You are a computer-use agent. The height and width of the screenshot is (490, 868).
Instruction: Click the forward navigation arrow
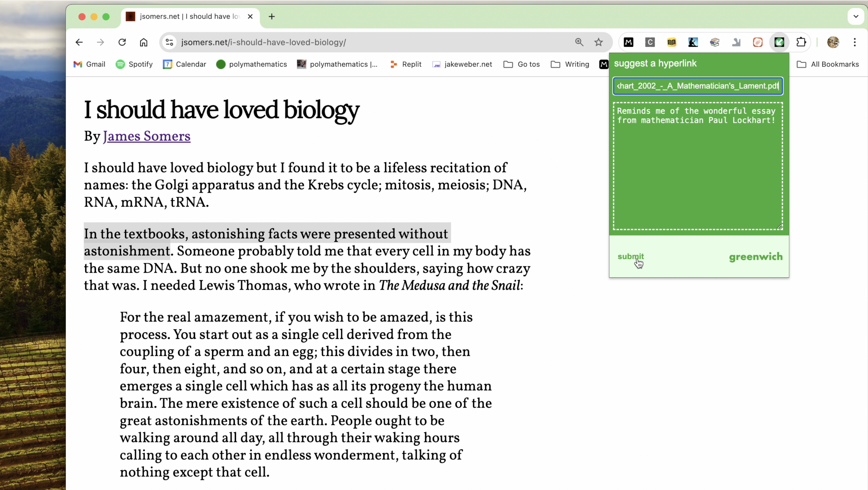pos(101,42)
